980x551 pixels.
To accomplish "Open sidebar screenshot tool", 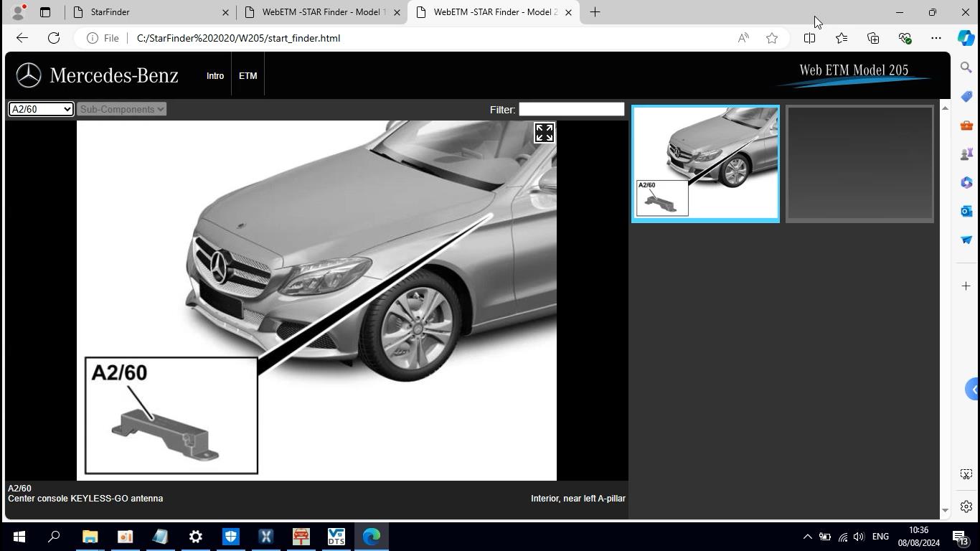I will point(966,474).
